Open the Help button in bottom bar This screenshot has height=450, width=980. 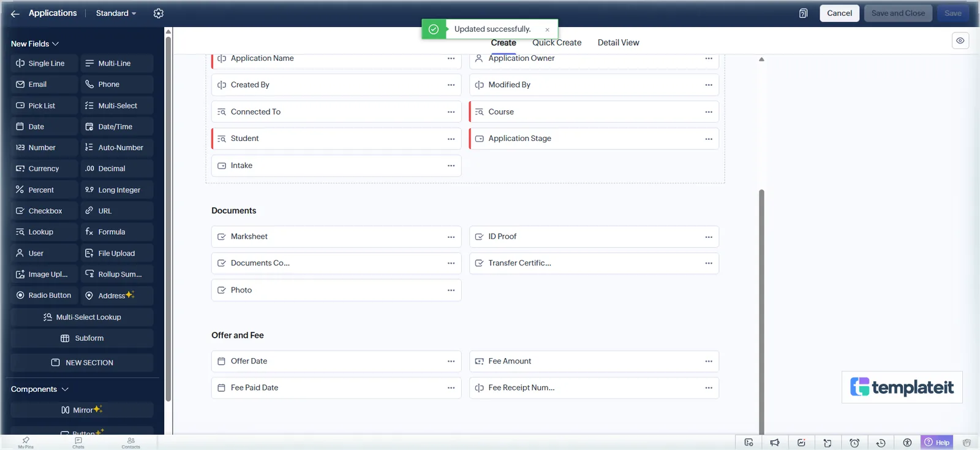click(x=937, y=443)
